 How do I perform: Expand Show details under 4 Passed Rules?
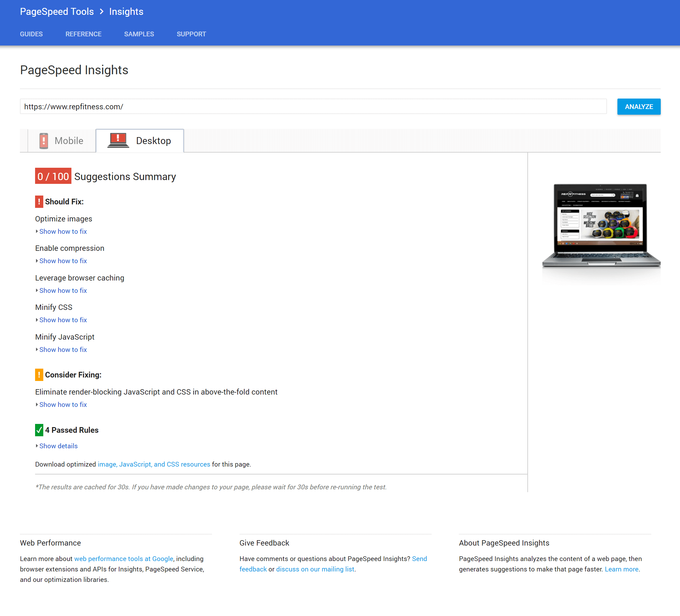[x=58, y=446]
